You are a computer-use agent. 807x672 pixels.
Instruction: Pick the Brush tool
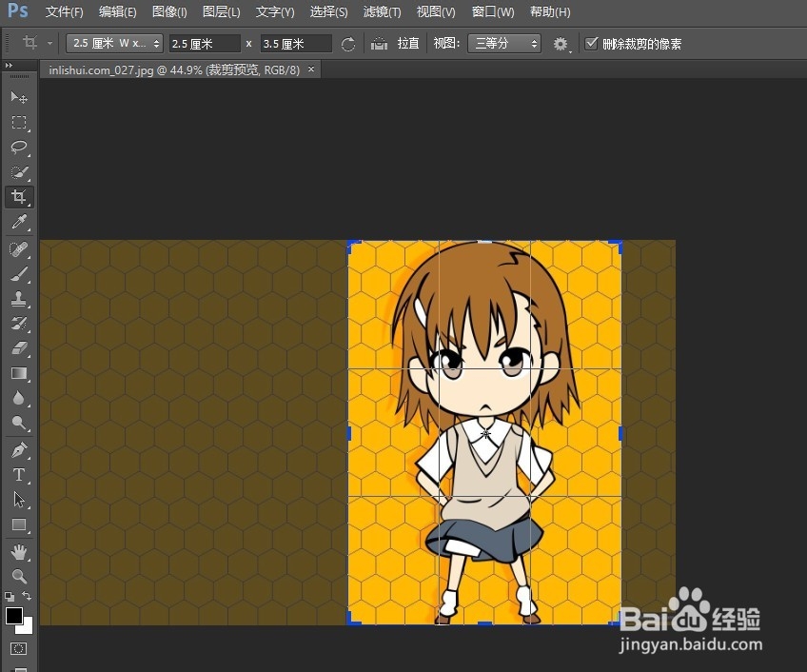(x=18, y=272)
